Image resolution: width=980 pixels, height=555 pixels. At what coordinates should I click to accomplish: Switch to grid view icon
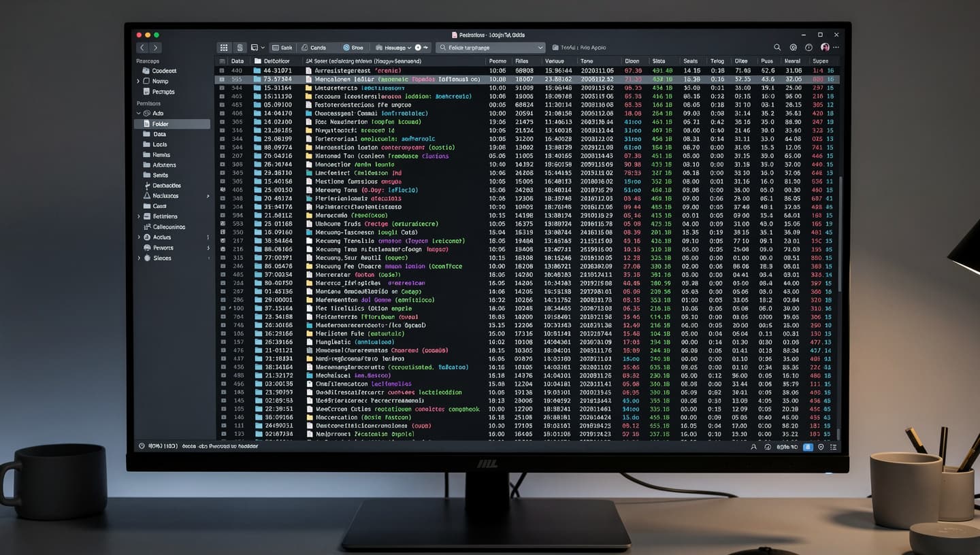point(224,48)
